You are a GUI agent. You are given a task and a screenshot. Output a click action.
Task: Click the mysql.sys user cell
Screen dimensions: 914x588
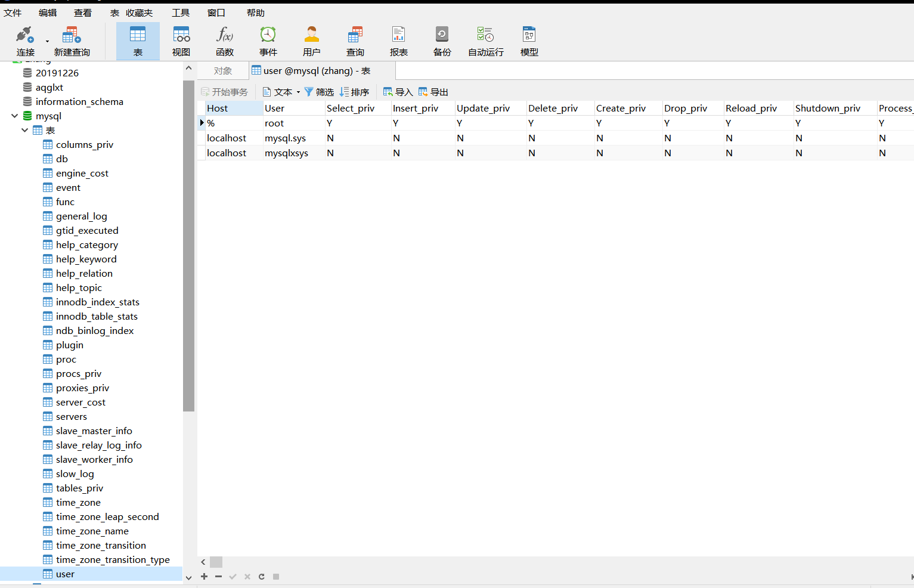[x=294, y=138]
